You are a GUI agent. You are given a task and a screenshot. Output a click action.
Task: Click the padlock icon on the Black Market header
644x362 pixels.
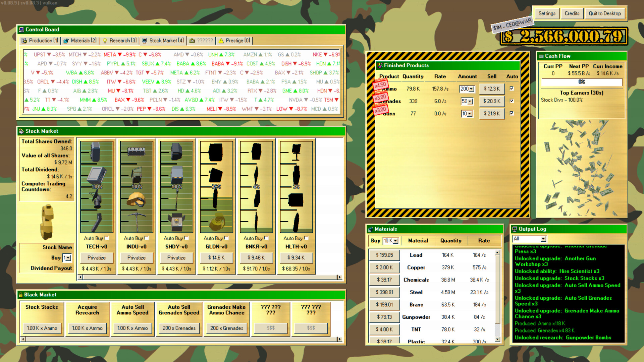pos(21,295)
